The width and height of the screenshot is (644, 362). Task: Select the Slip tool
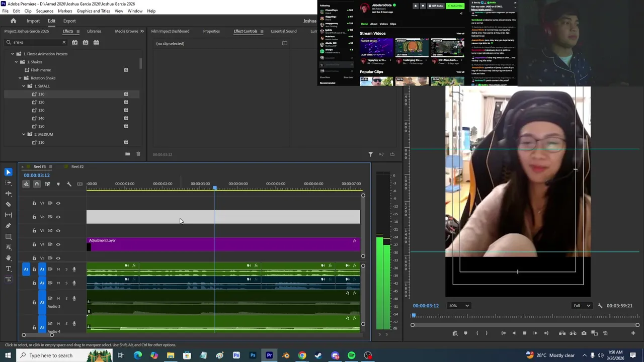point(8,215)
